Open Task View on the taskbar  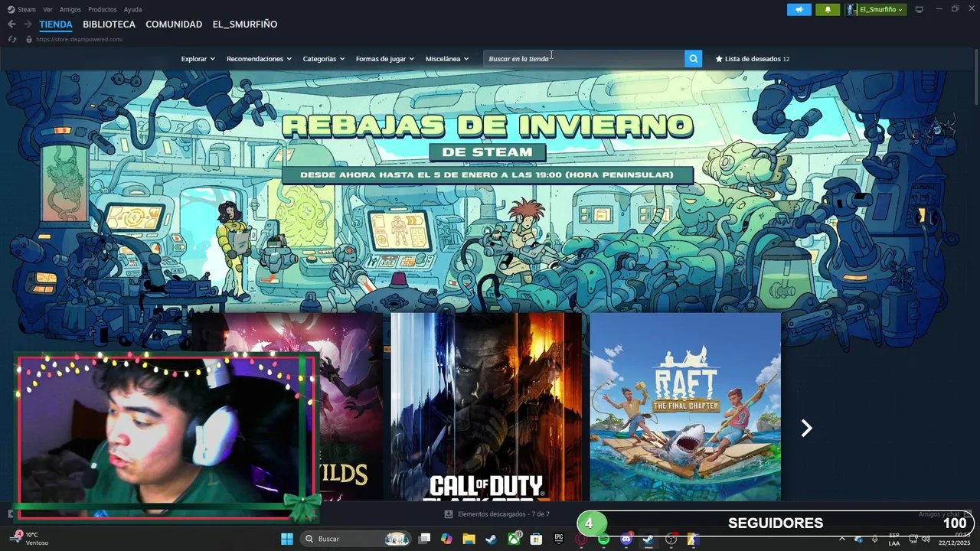click(x=424, y=539)
